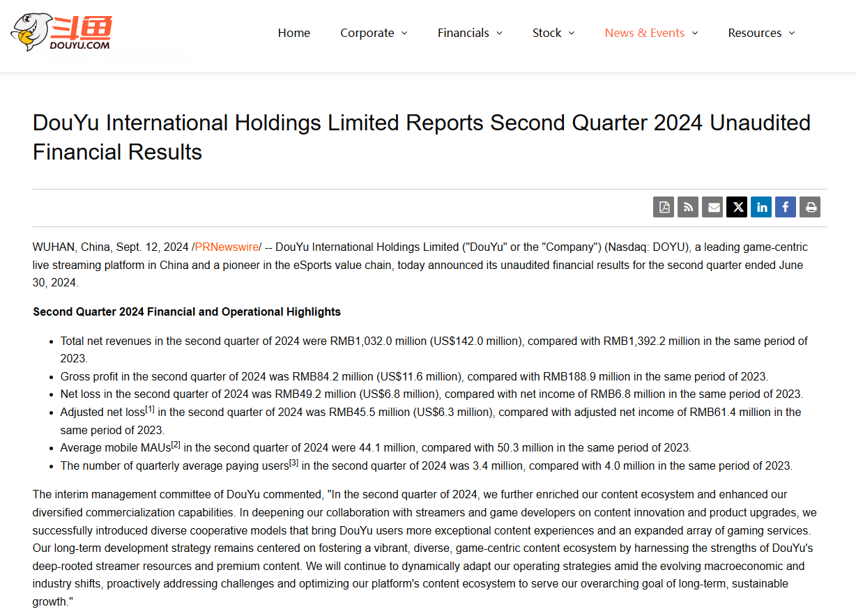Viewport: 856px width, 616px height.
Task: Click the bullet starting "Gross profit in the second quarter"
Action: [x=414, y=376]
